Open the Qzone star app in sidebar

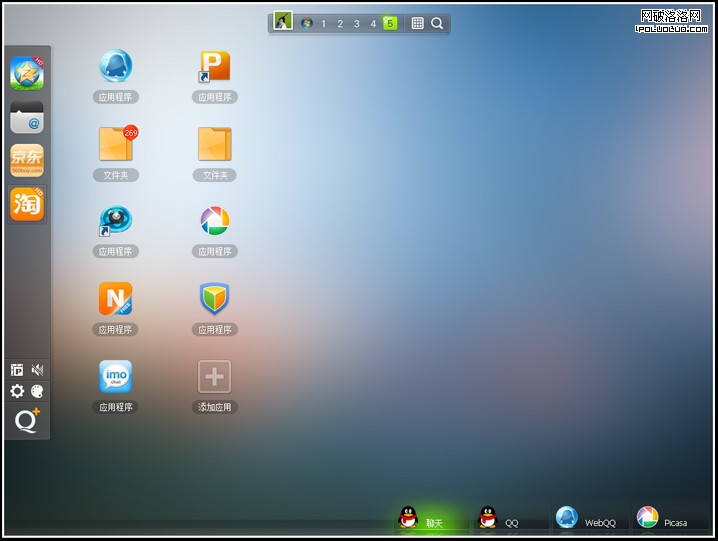point(27,73)
